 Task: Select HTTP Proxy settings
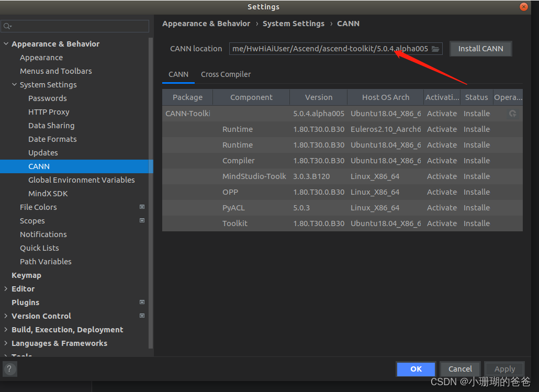pyautogui.click(x=49, y=112)
